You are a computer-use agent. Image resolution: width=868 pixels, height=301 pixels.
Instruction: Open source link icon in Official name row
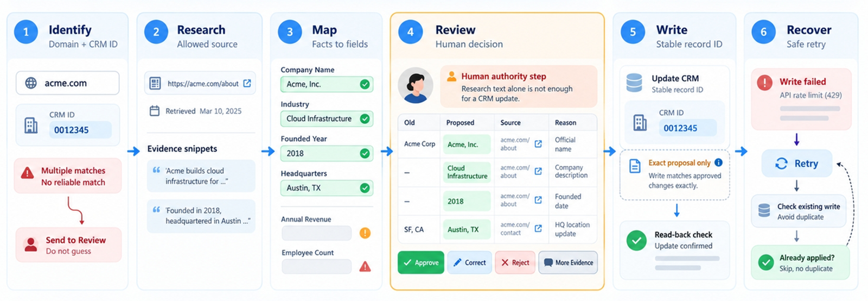coord(538,144)
